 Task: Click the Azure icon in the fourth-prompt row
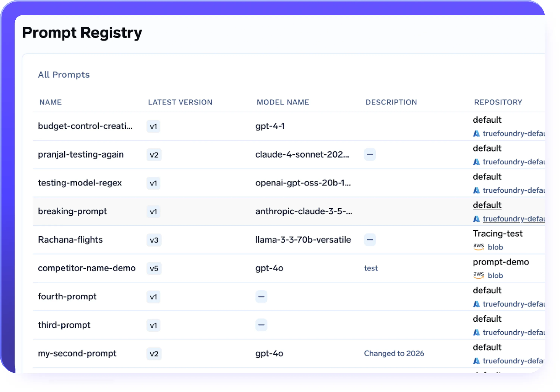coord(477,304)
